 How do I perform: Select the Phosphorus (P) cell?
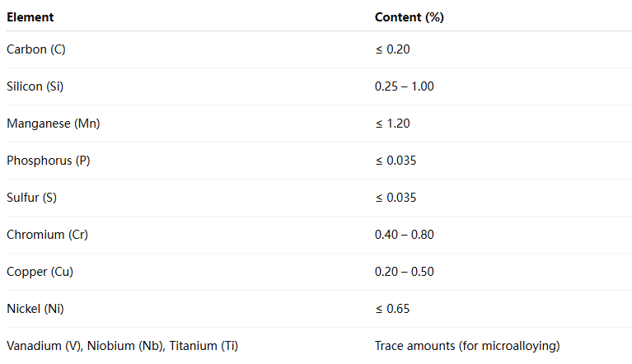click(x=49, y=161)
